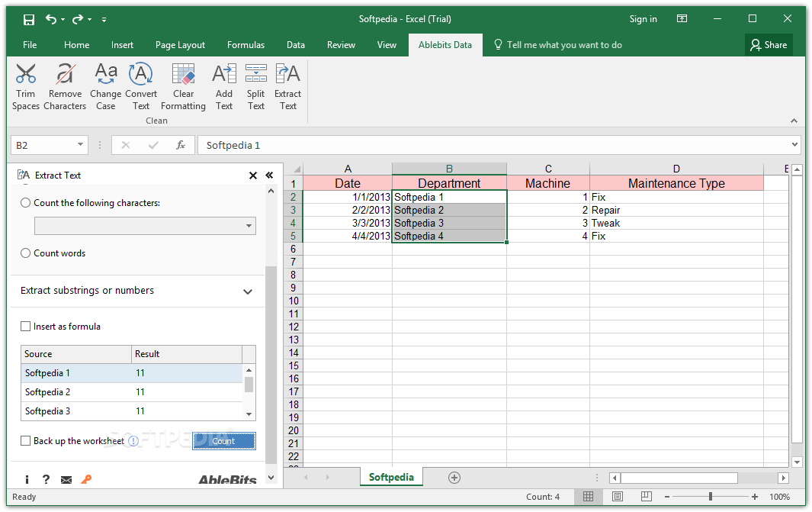Click the backup info icon

pos(133,441)
